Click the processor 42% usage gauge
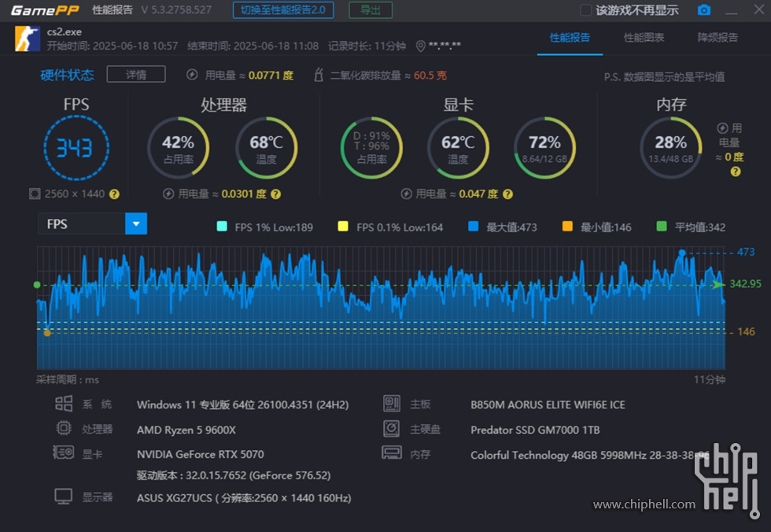 click(178, 148)
